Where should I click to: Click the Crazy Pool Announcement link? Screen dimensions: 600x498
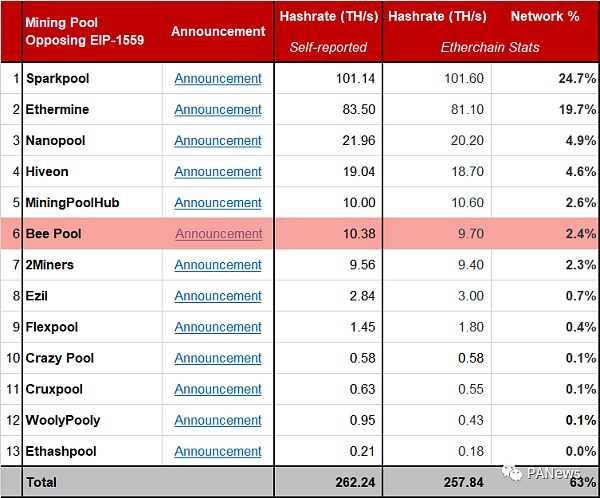218,358
